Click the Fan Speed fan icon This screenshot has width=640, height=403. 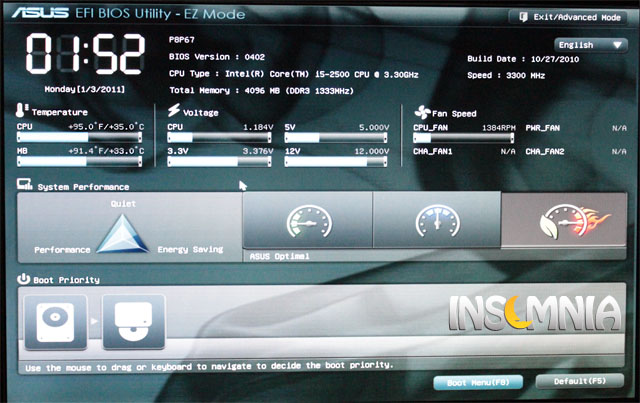point(422,112)
